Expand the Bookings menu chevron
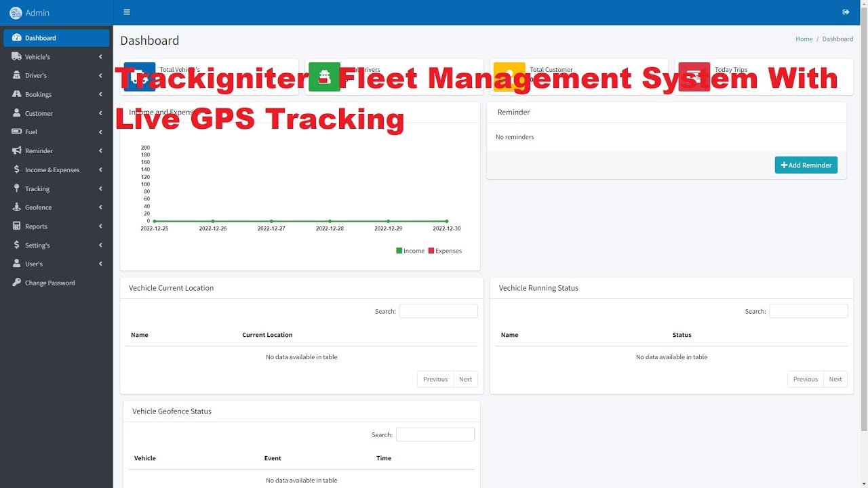The image size is (868, 488). click(x=100, y=94)
